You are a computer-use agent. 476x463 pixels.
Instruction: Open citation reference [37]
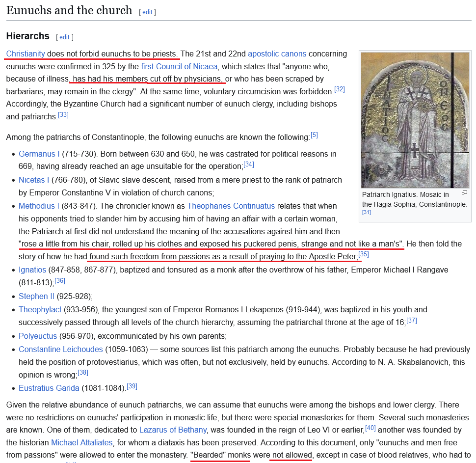click(x=411, y=320)
